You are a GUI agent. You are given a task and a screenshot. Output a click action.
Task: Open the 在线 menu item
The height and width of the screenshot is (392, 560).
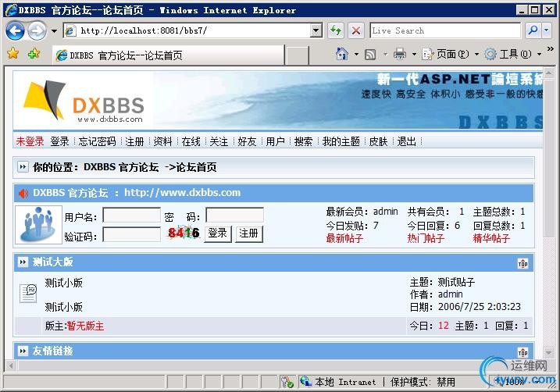pos(191,142)
